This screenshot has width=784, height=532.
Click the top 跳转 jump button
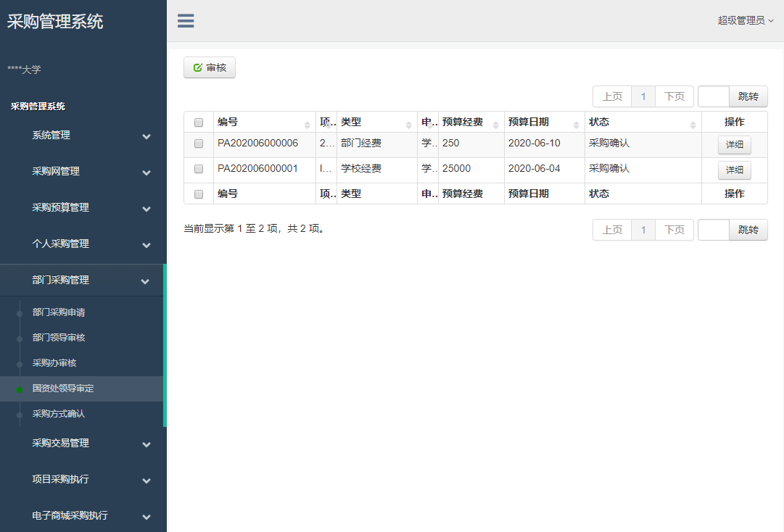748,96
